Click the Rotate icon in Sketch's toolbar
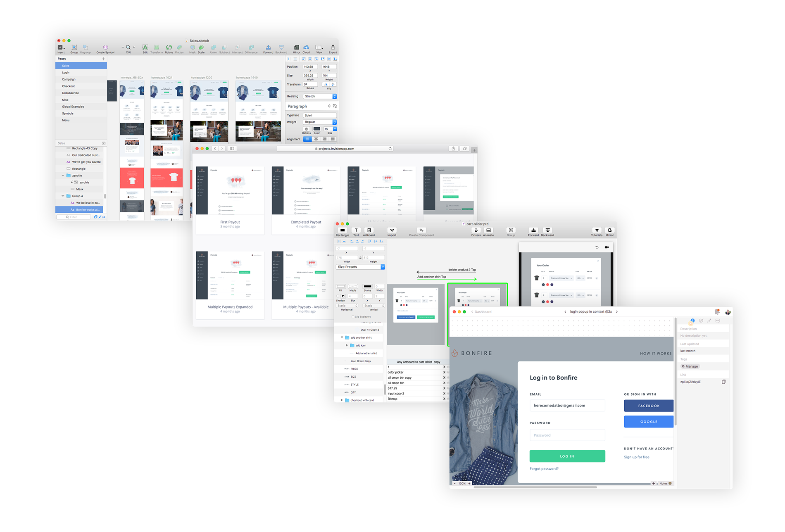785x532 pixels. click(169, 47)
